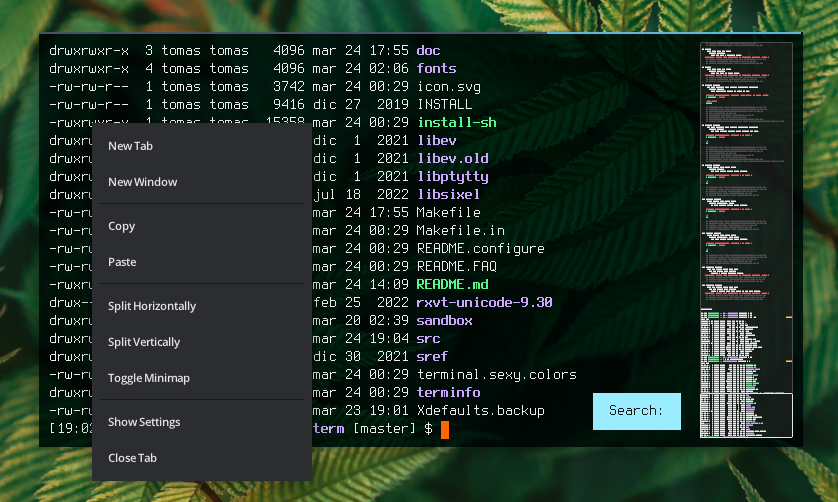Click the sref directory name
The width and height of the screenshot is (838, 502).
(x=432, y=357)
